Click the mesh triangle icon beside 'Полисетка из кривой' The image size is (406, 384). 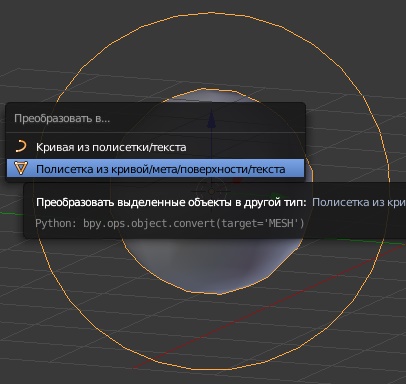[x=21, y=168]
